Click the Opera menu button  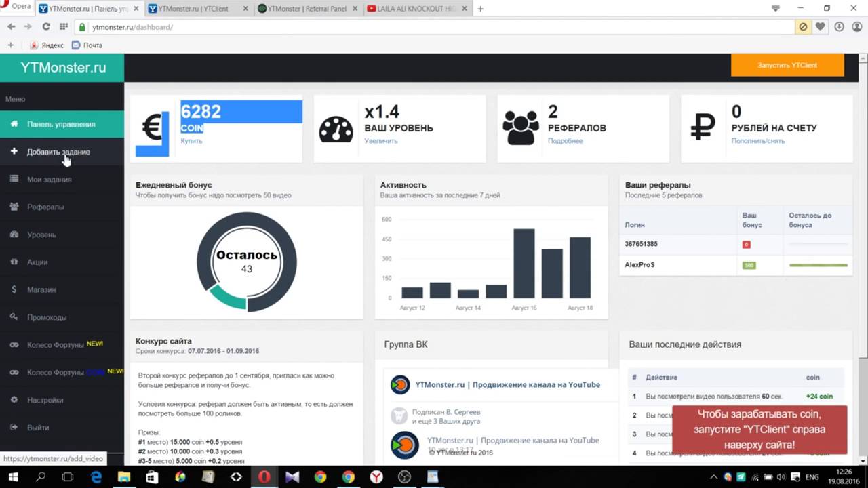17,7
